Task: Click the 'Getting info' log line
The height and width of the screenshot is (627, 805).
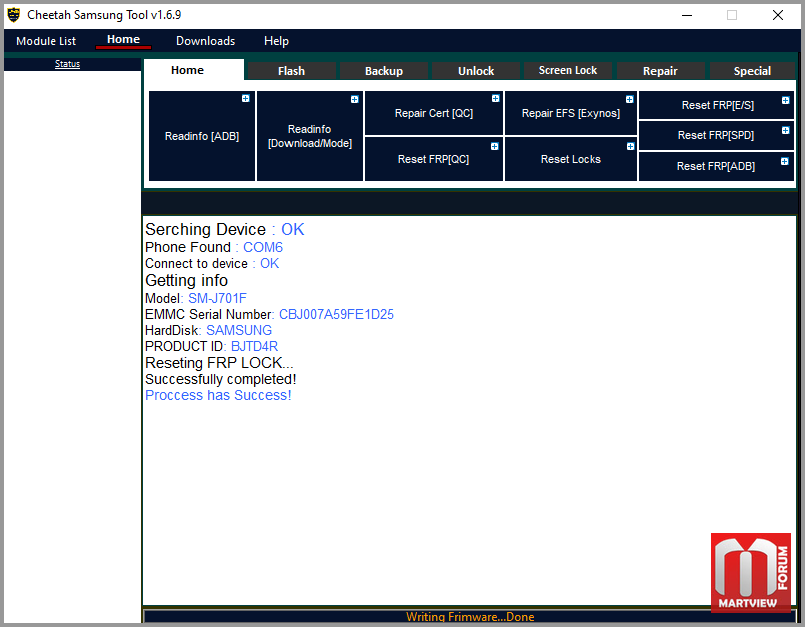Action: pyautogui.click(x=186, y=281)
